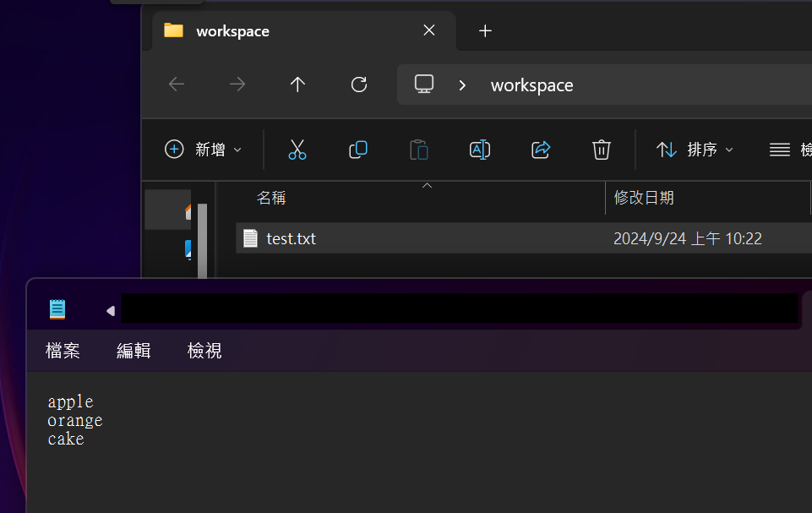Open the 檢視 menu in Notepad
Image resolution: width=812 pixels, height=513 pixels.
[x=204, y=351]
